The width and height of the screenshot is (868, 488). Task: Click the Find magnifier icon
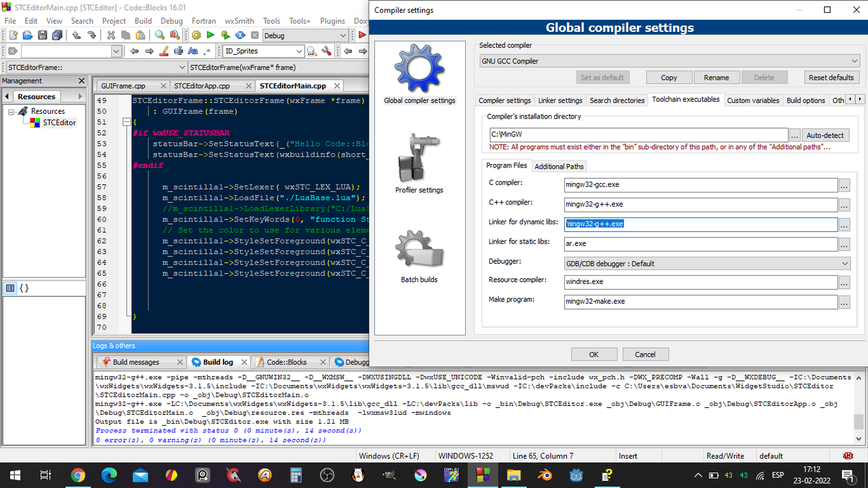pyautogui.click(x=160, y=35)
